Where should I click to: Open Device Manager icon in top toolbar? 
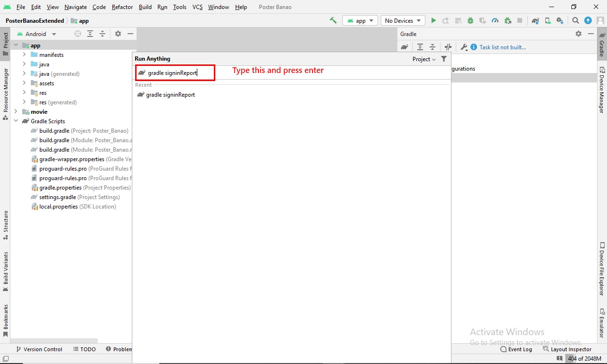548,21
